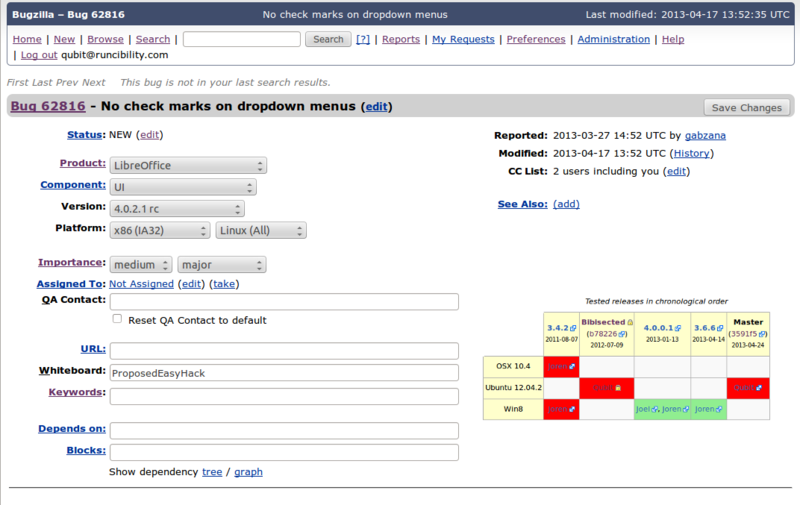Click link icon by Joren in Win8 3.6.6 cell
The width and height of the screenshot is (800, 505).
click(x=719, y=409)
